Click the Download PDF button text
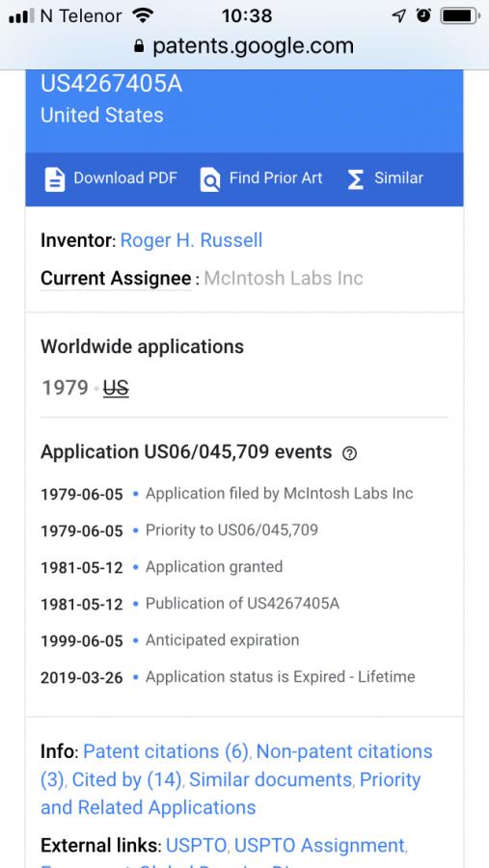 [x=125, y=177]
